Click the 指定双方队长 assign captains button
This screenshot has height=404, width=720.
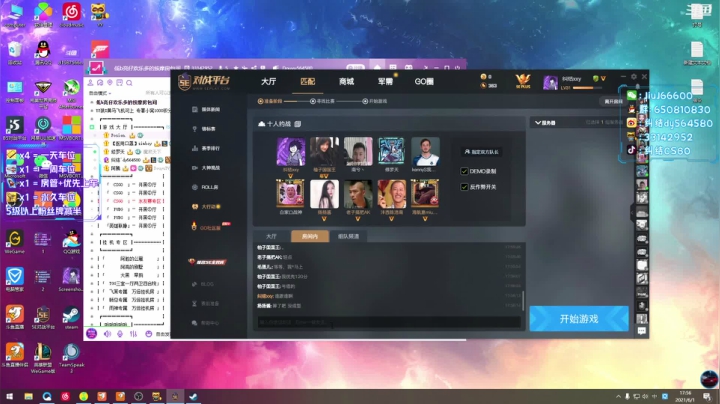[481, 152]
